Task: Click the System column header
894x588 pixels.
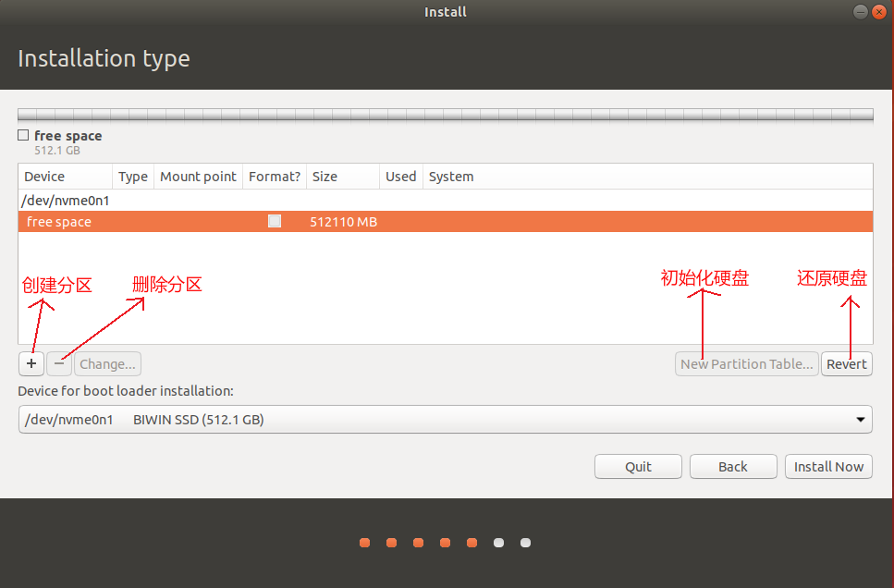Action: [x=648, y=177]
